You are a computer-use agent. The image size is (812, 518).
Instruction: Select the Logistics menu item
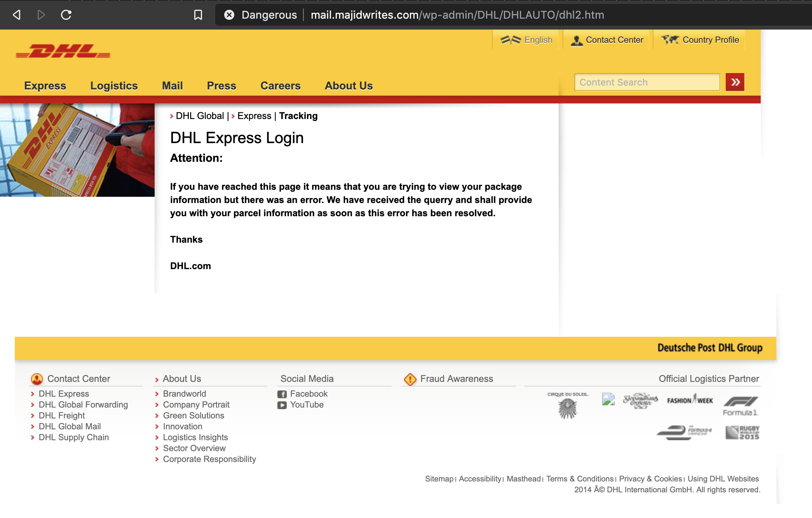[x=114, y=86]
